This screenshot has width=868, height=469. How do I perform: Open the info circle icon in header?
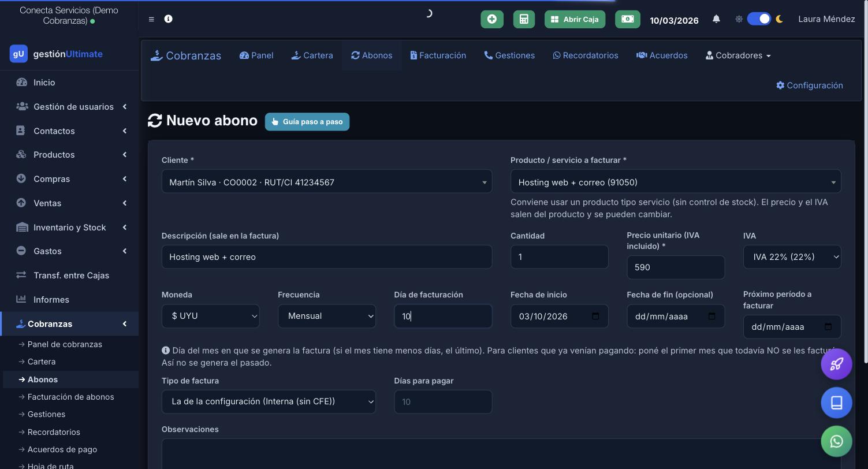(x=168, y=19)
